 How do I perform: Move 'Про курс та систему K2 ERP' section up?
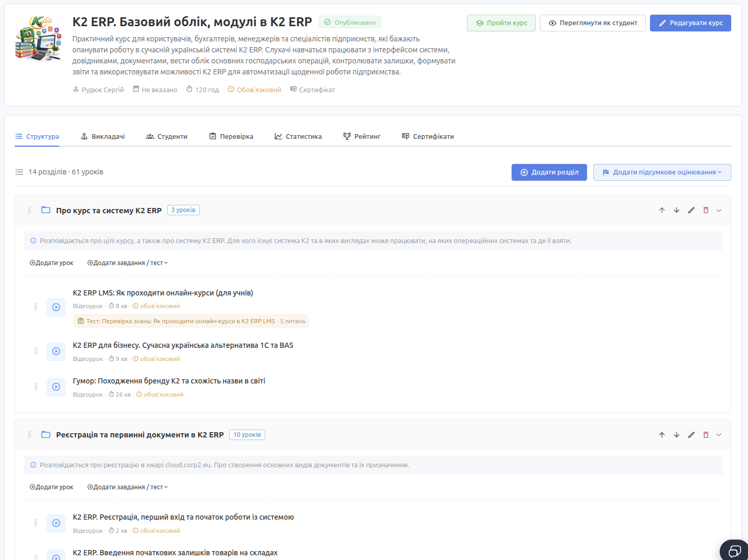point(662,210)
